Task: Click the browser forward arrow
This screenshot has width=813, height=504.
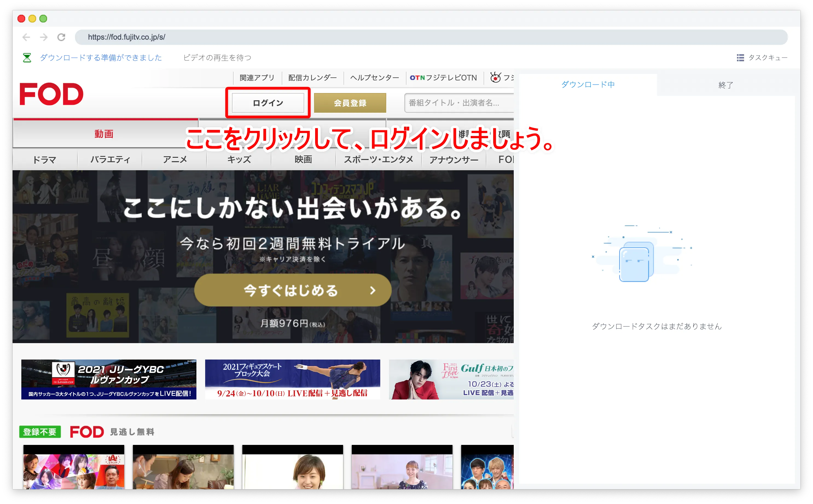Action: 44,37
